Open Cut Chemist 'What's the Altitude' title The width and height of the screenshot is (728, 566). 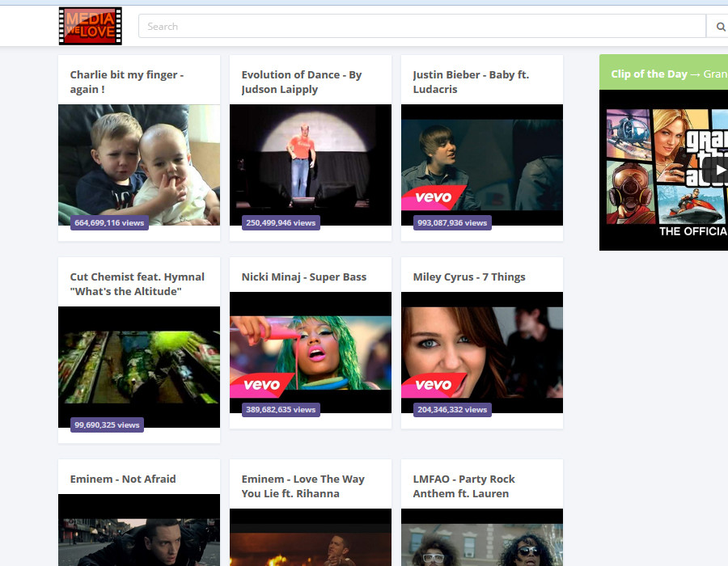[137, 284]
